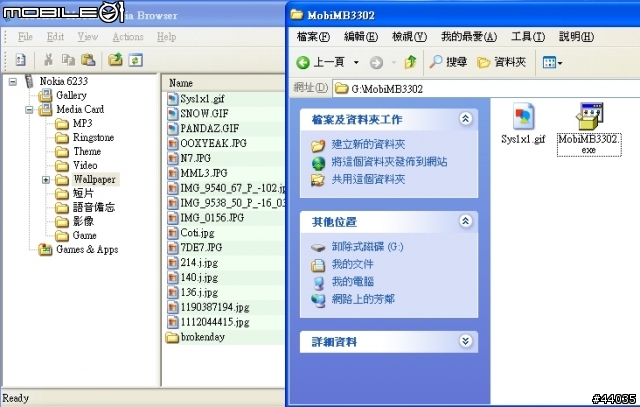Select the Media Card node
Image resolution: width=640 pixels, height=407 pixels.
80,109
